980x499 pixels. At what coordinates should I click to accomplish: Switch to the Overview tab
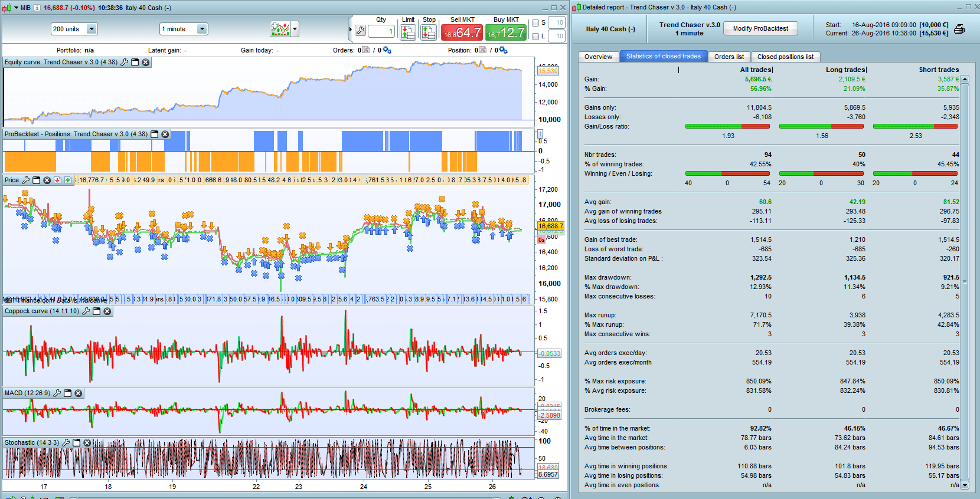pos(598,57)
